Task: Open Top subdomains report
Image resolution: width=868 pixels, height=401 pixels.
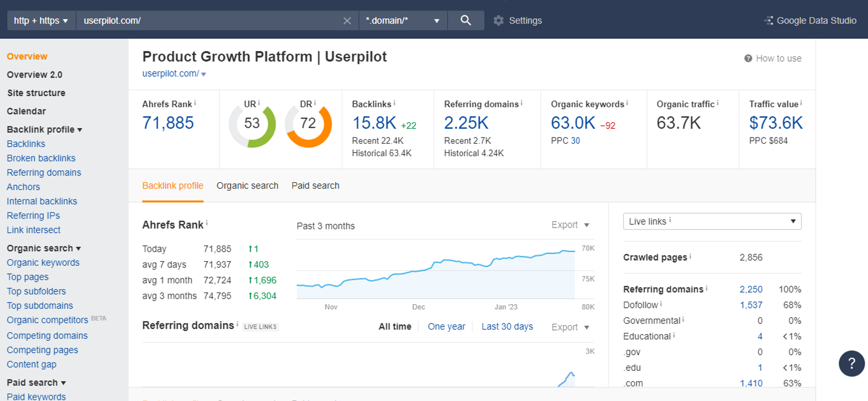Action: [x=40, y=305]
